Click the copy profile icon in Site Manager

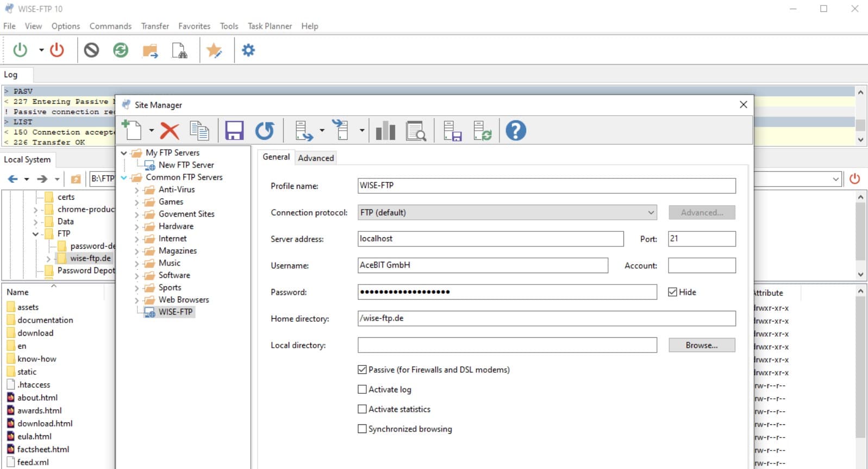(x=199, y=131)
